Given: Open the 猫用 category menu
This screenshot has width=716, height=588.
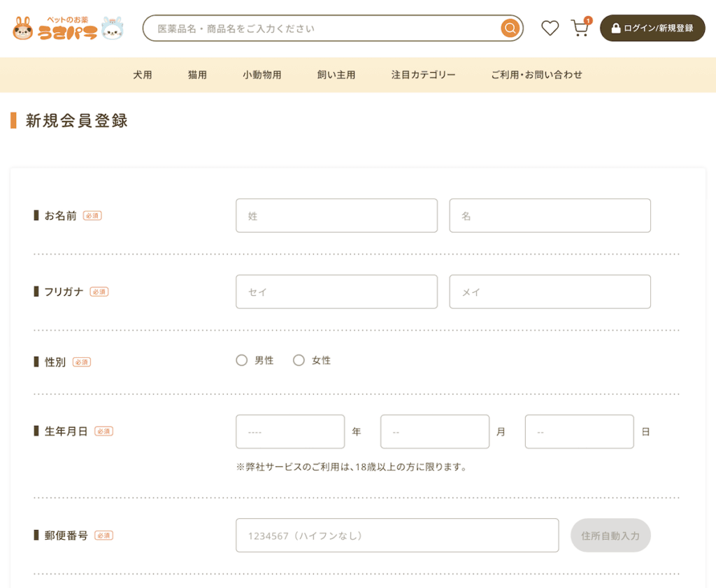Looking at the screenshot, I should click(197, 74).
